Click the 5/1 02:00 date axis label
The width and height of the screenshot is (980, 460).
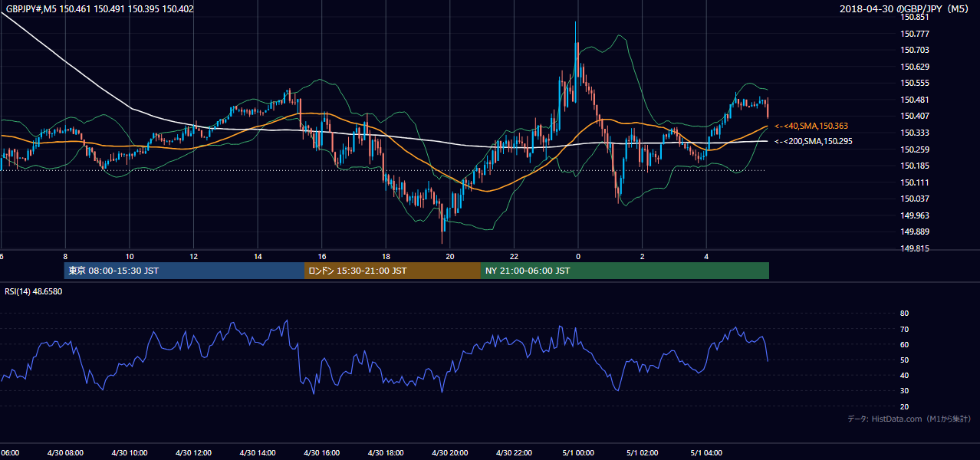click(643, 453)
